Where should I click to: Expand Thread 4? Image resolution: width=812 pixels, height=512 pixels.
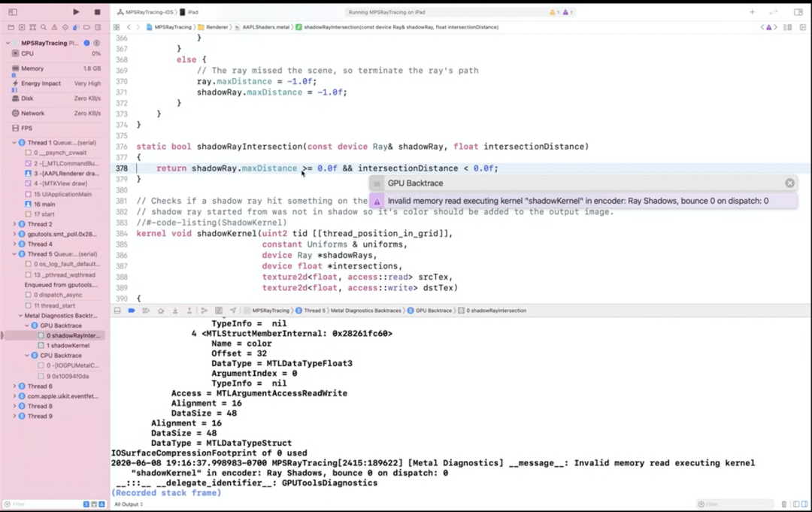click(14, 244)
